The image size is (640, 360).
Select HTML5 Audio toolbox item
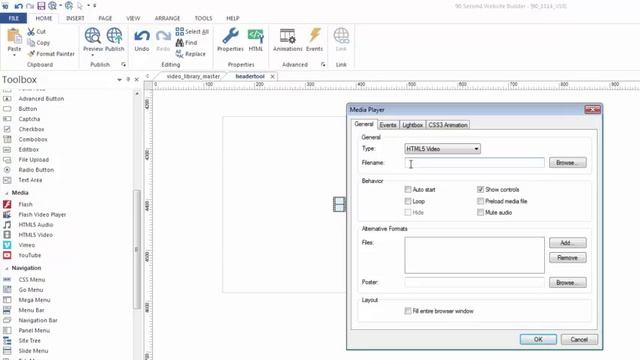pos(36,224)
